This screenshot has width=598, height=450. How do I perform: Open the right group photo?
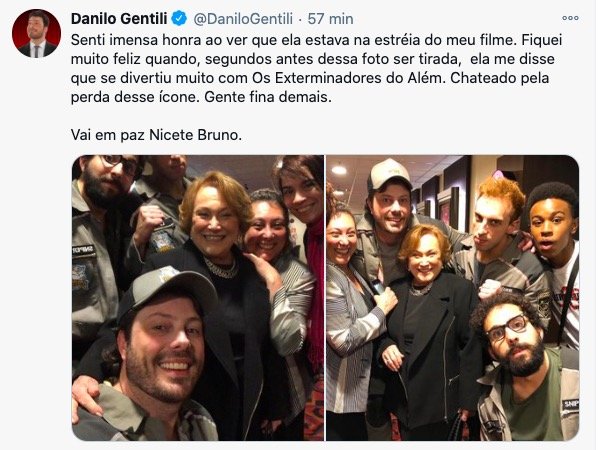click(x=453, y=298)
